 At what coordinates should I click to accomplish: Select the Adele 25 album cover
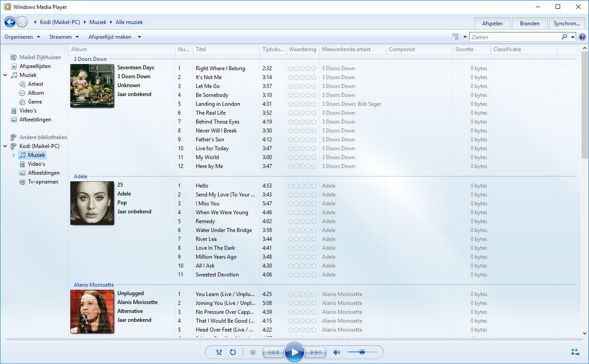[92, 203]
